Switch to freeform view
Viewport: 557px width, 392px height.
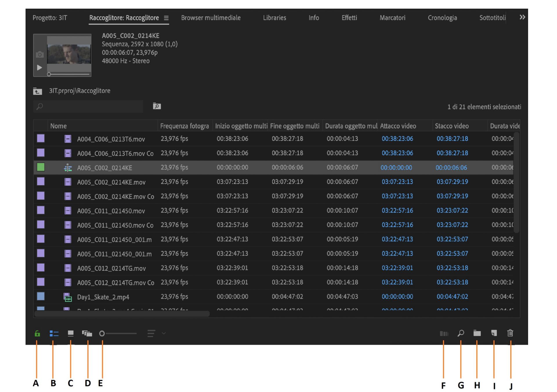87,333
